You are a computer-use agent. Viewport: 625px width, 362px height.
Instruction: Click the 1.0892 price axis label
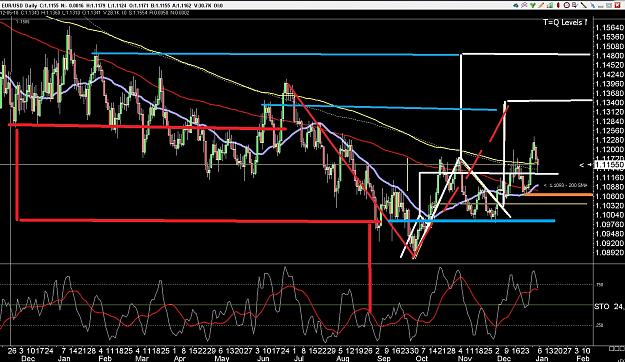click(x=609, y=252)
